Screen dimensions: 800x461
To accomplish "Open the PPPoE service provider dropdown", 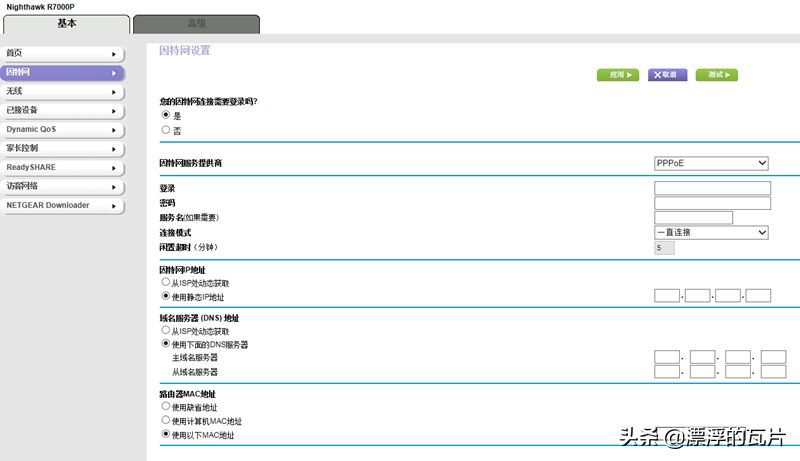I will 711,163.
